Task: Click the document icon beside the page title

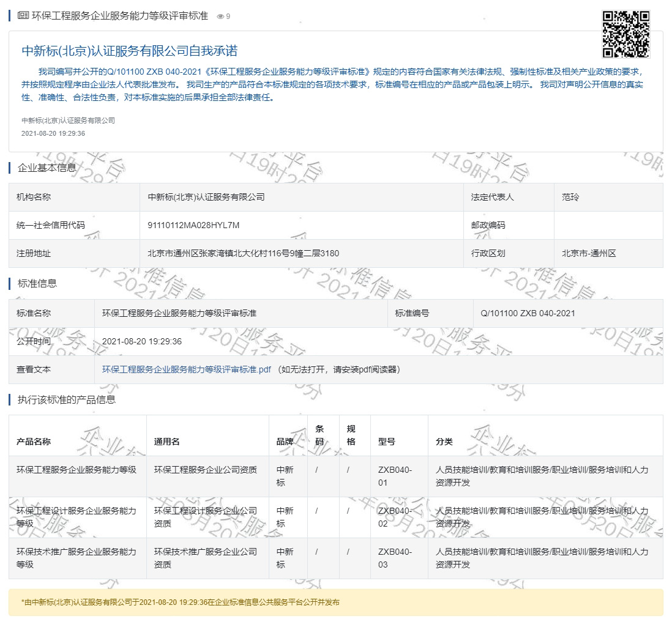Action: (23, 16)
